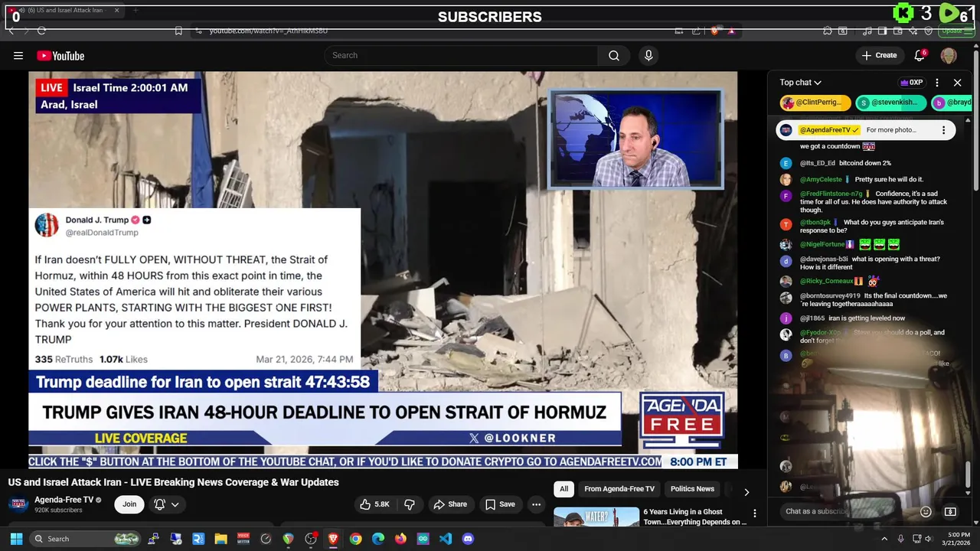
Task: Open Agenda-Free TV channel name link
Action: pyautogui.click(x=64, y=500)
